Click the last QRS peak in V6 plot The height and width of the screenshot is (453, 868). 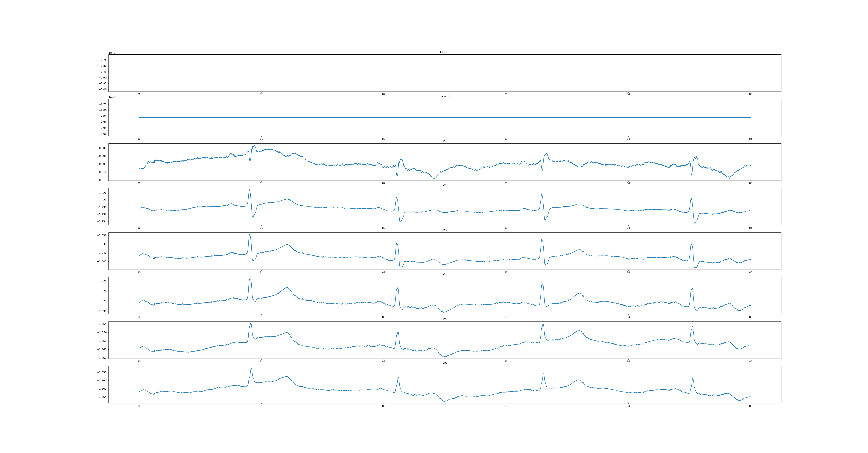693,378
